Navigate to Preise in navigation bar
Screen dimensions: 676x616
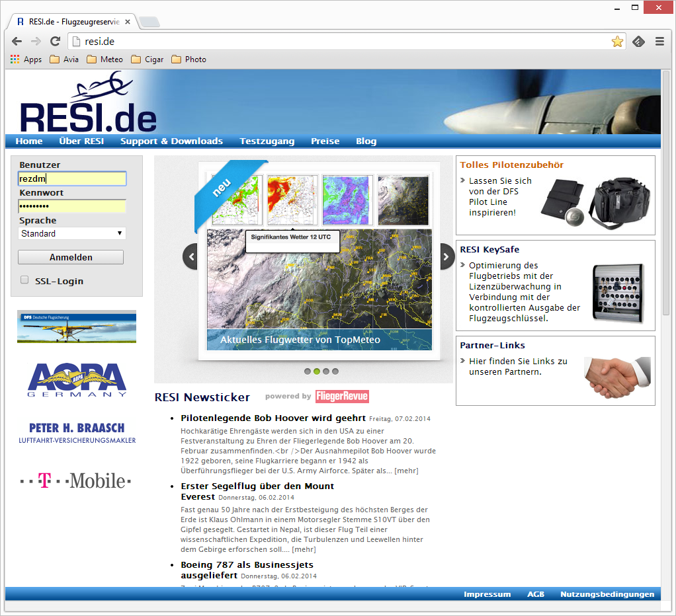(x=325, y=141)
